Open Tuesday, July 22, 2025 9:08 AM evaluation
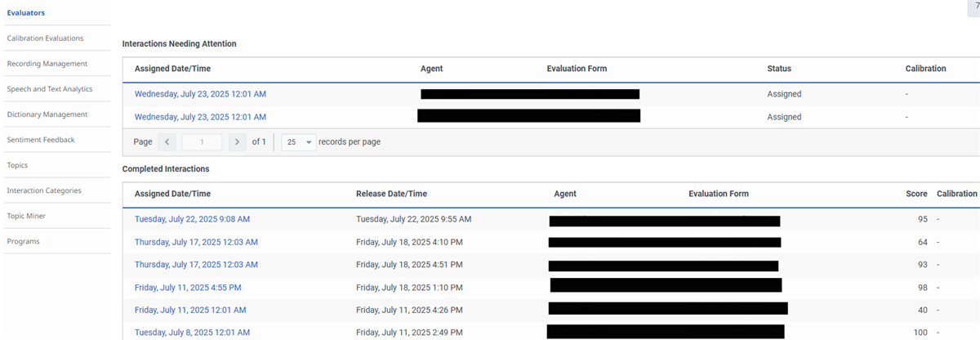Screen dimensions: 980x340 coord(192,219)
